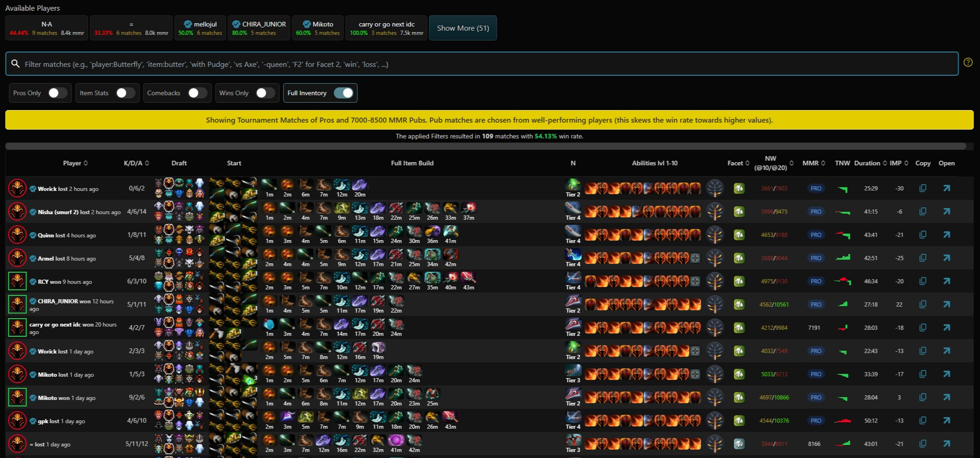Sort table by Player column

[x=75, y=163]
